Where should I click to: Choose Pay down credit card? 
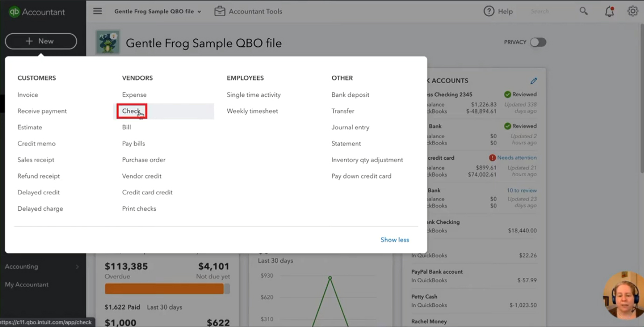click(362, 176)
